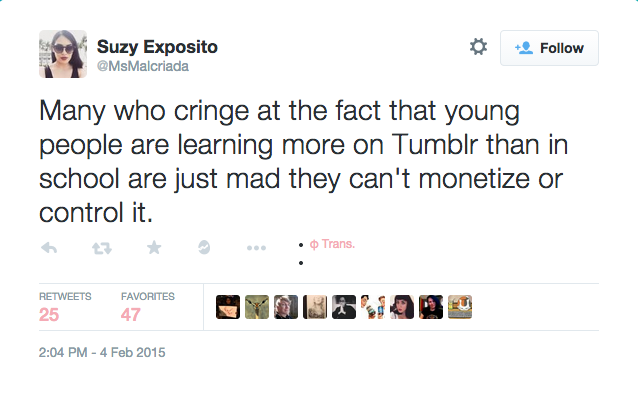Viewport: 638px width, 394px height.
Task: Open the gear settings dropdown
Action: click(478, 47)
